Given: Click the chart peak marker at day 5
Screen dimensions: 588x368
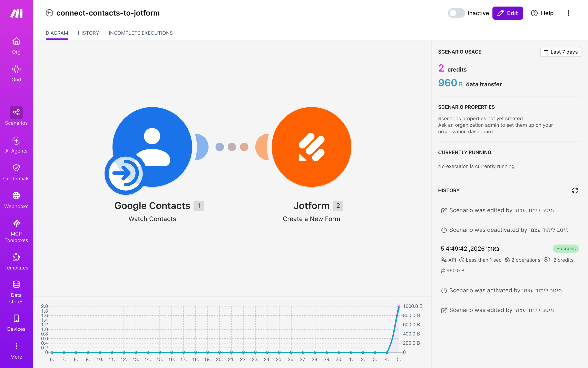Looking at the screenshot, I should pos(399,307).
